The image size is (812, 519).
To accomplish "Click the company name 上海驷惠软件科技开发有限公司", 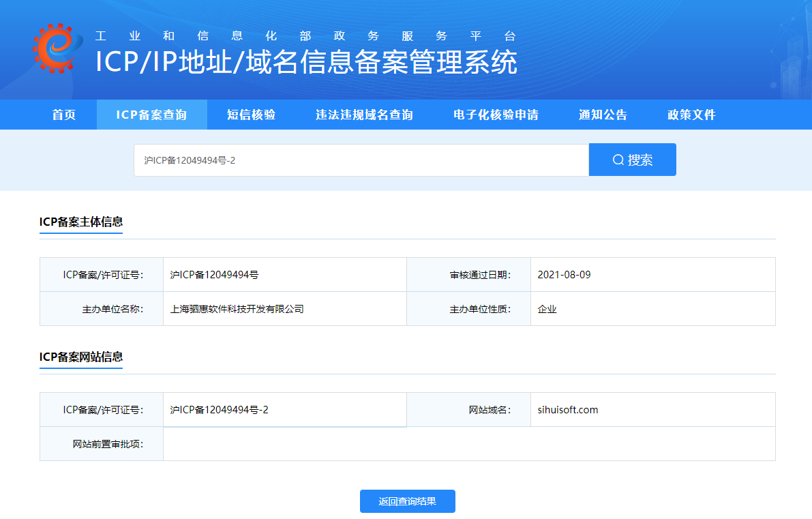I will 237,309.
